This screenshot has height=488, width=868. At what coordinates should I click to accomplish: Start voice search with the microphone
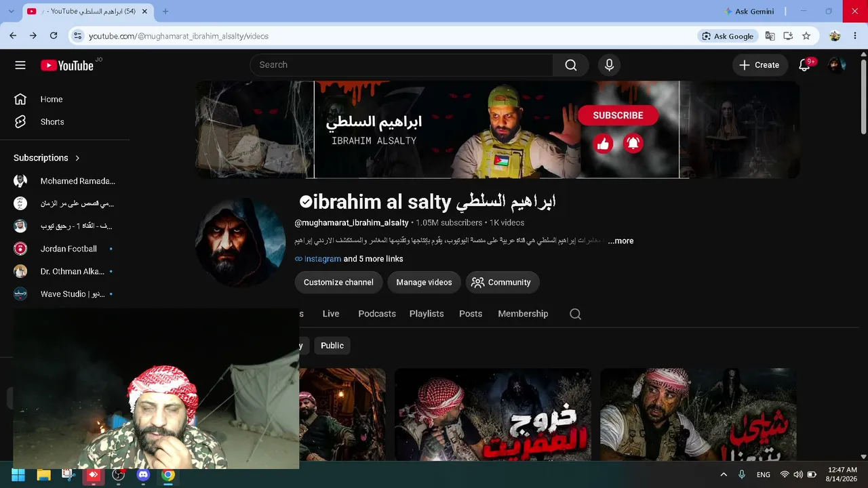click(609, 65)
